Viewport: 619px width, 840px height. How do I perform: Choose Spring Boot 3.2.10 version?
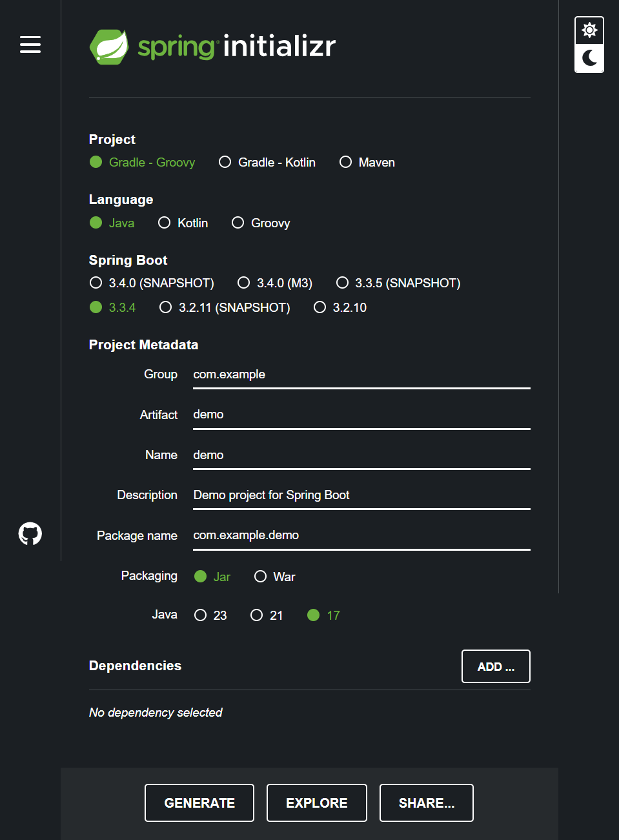point(340,307)
